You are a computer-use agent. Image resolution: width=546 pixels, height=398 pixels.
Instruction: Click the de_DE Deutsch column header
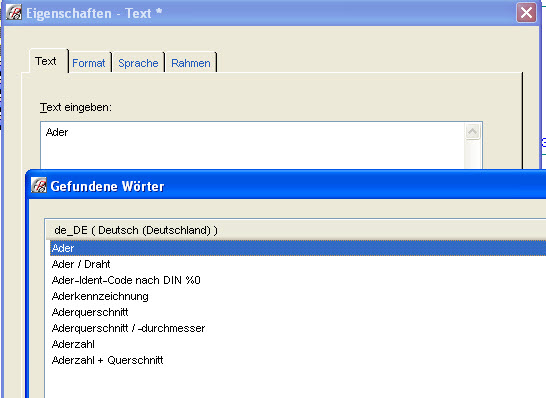point(296,230)
